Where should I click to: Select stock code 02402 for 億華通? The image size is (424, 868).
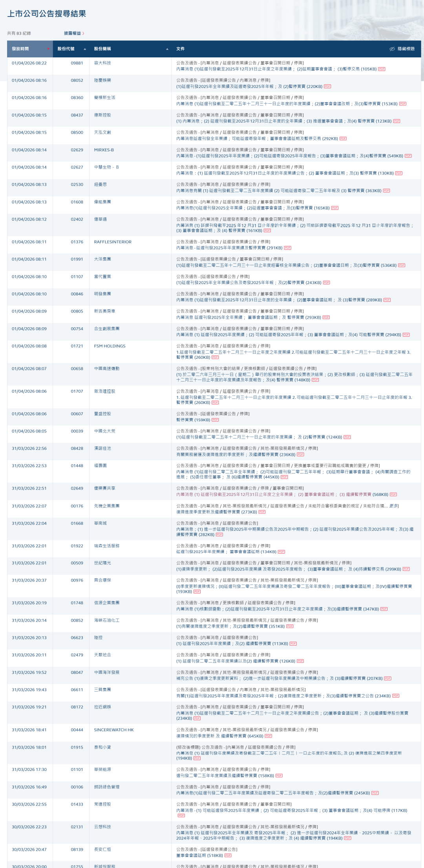point(77,219)
